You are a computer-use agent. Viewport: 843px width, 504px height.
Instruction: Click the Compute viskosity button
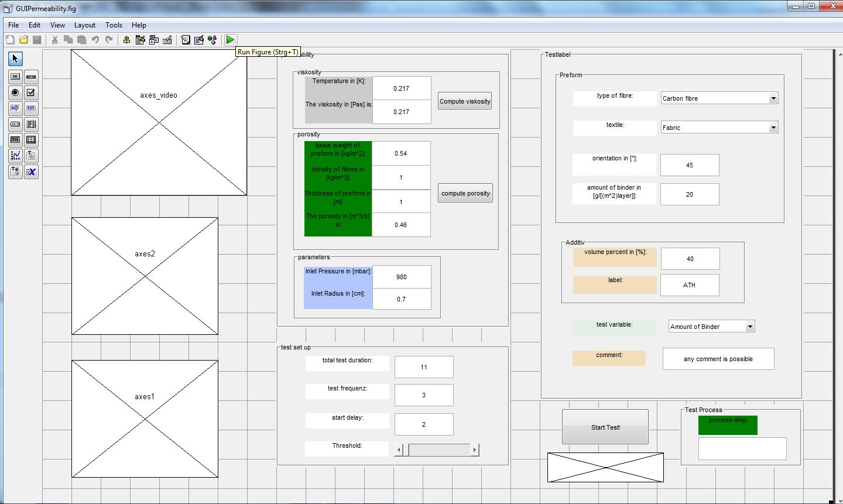[465, 101]
